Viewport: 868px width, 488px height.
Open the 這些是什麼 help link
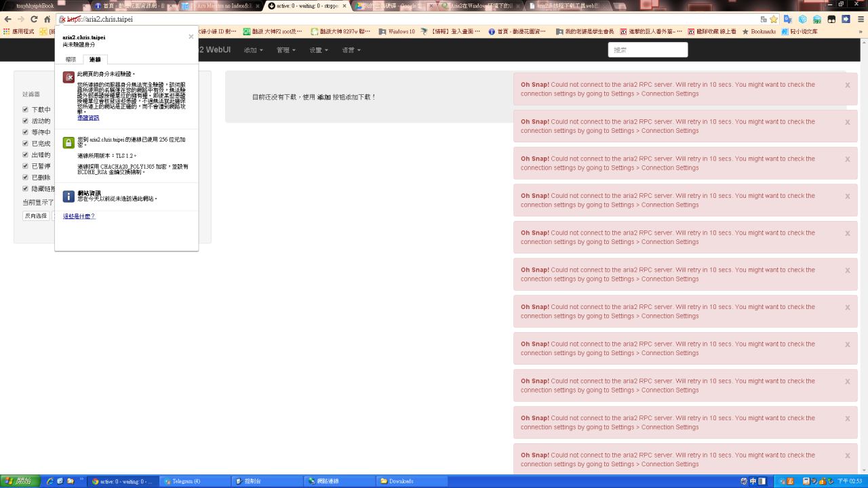pyautogui.click(x=79, y=216)
